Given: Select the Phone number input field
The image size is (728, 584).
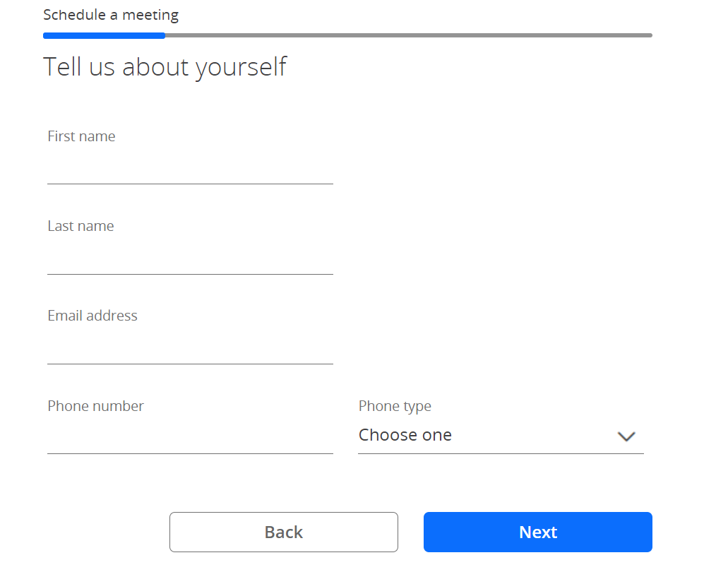Looking at the screenshot, I should coord(190,437).
